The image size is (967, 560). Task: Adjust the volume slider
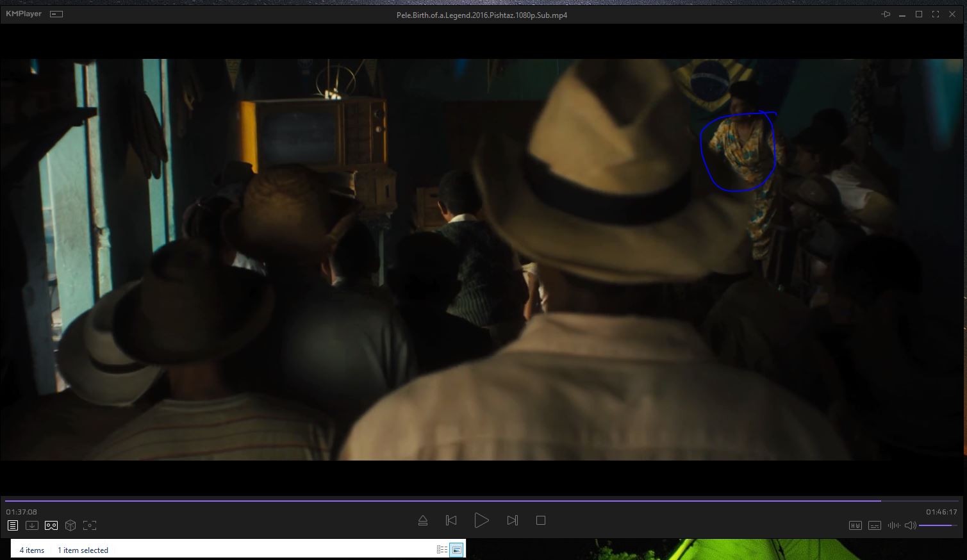pos(938,525)
